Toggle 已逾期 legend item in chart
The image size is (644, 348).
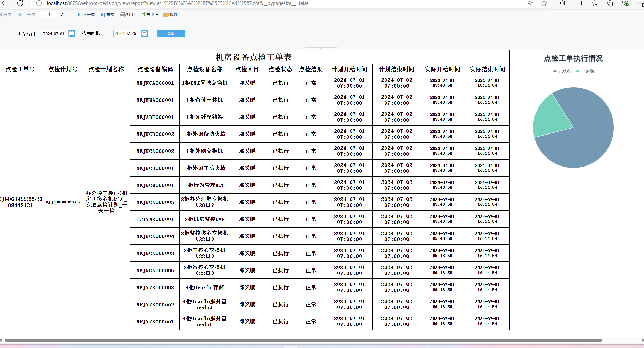pyautogui.click(x=585, y=71)
